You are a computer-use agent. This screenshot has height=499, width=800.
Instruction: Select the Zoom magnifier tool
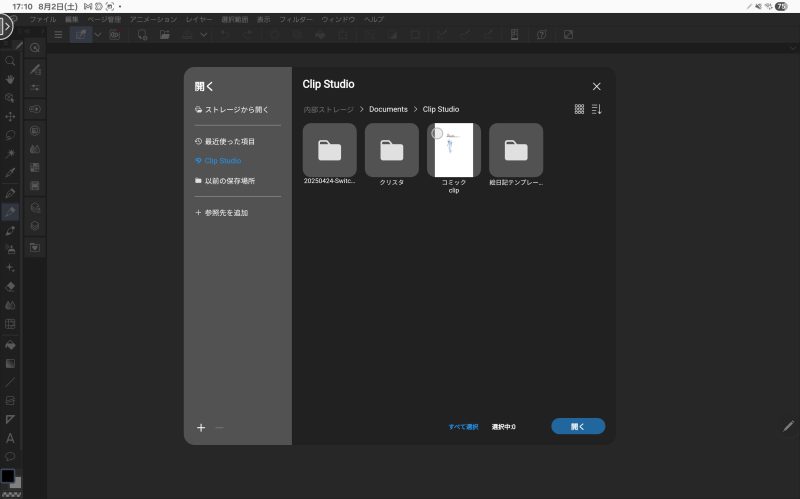click(x=10, y=61)
